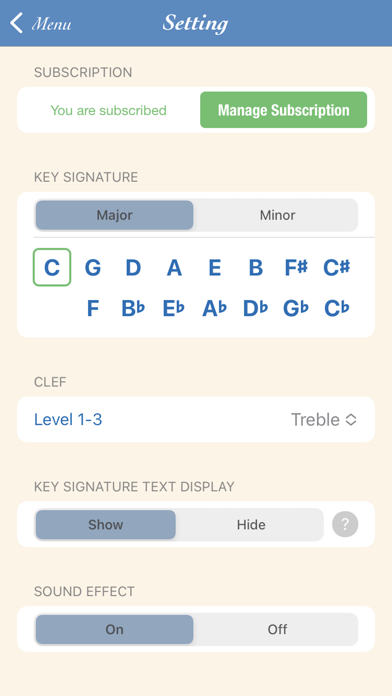
Task: Turn the sound effect Off
Action: pos(277,629)
